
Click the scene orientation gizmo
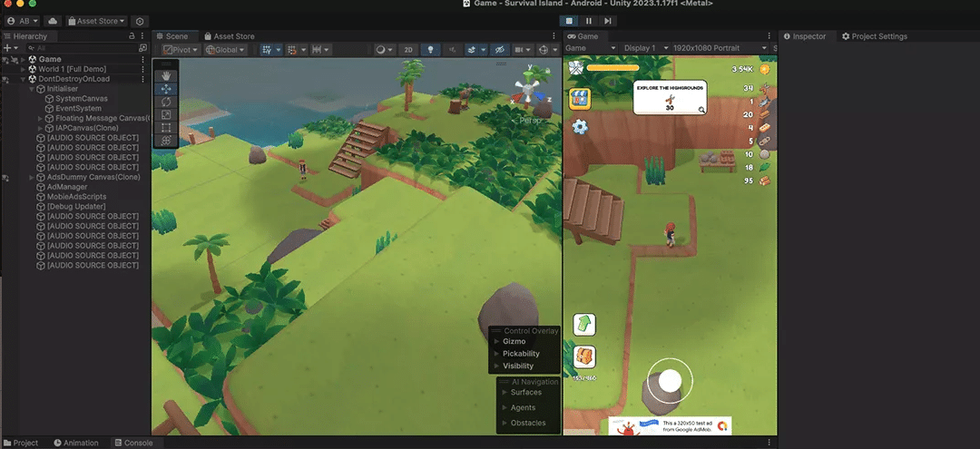click(529, 89)
